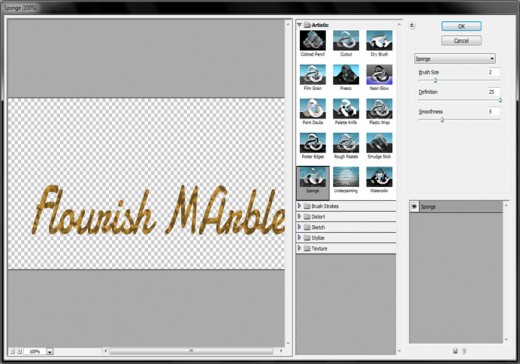Hide the filter thumbnails panel
Viewport: 520px width, 364px height.
click(412, 25)
